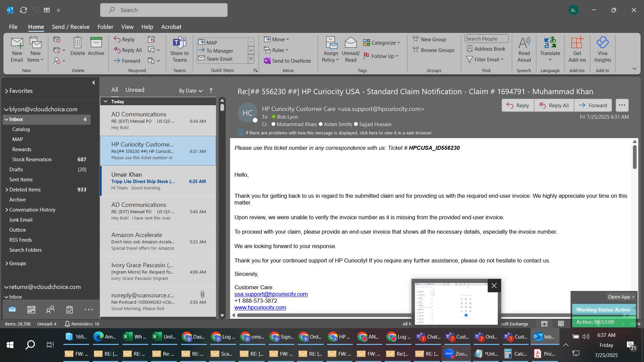This screenshot has width=644, height=362.
Task: Collapse the ribbon with the chevron
Action: pos(634,69)
